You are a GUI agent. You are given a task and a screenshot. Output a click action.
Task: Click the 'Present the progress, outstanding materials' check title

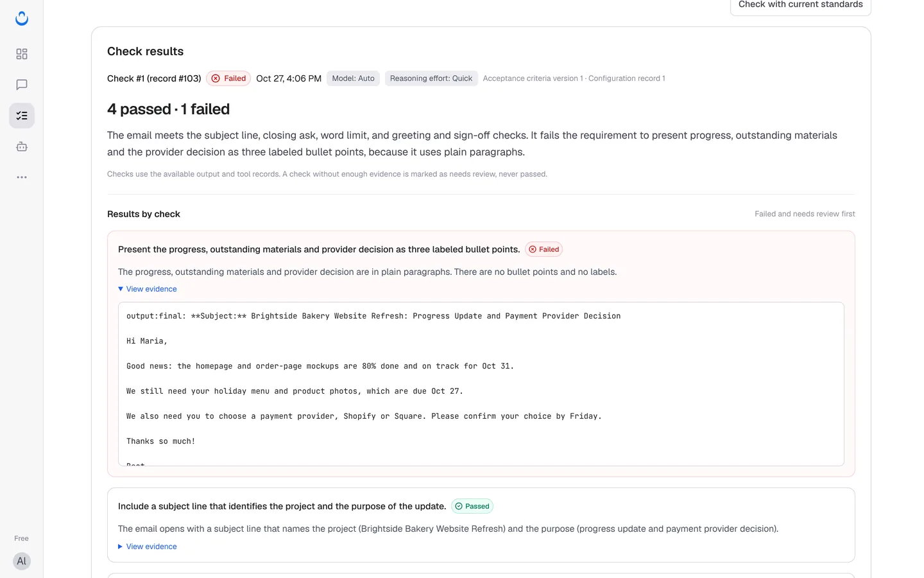point(319,249)
